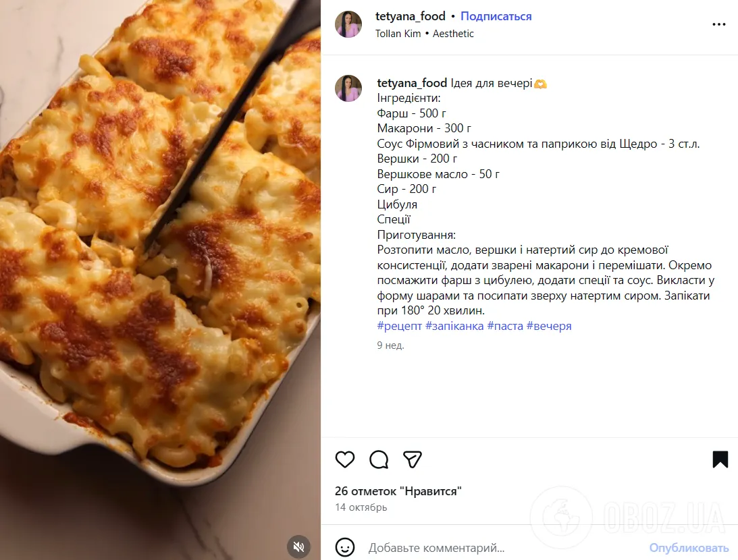Open the #запіканка hashtag
Image resolution: width=738 pixels, height=560 pixels.
click(x=454, y=326)
